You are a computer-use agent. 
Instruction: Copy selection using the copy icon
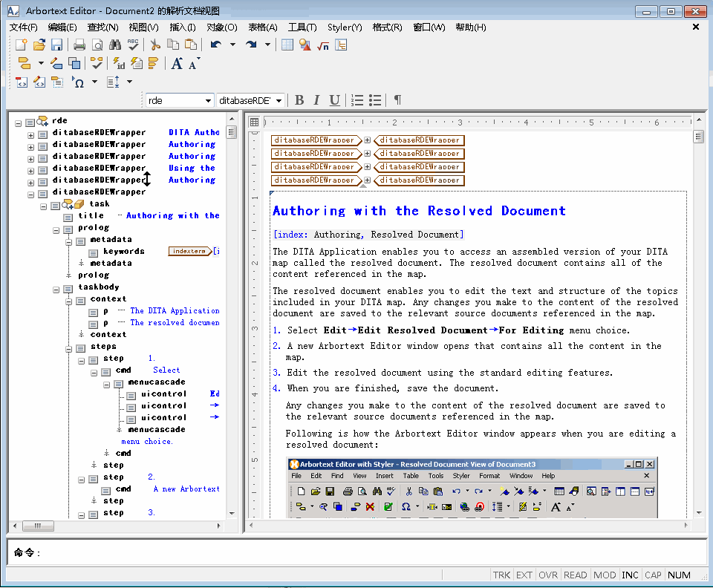(x=173, y=45)
